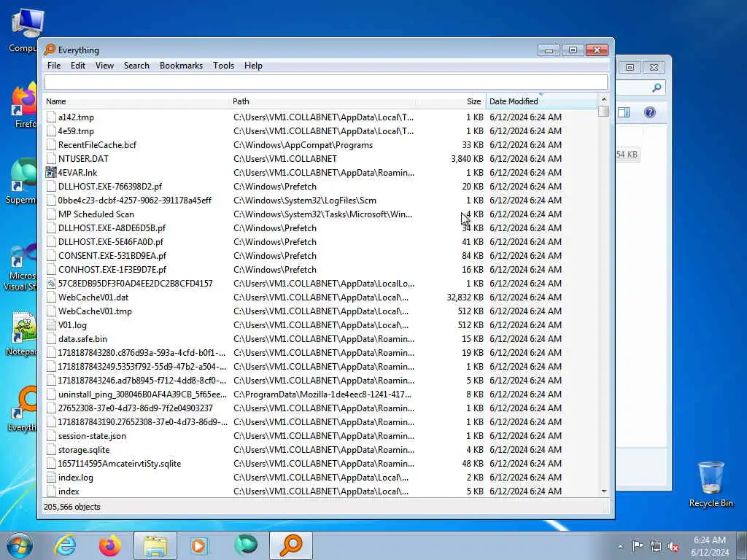Select the index.log file icon
Image resolution: width=747 pixels, height=560 pixels.
point(52,478)
